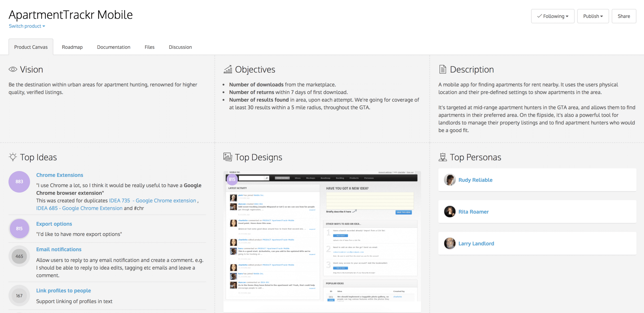Open the Rita Roamer persona
This screenshot has width=644, height=313.
point(473,212)
